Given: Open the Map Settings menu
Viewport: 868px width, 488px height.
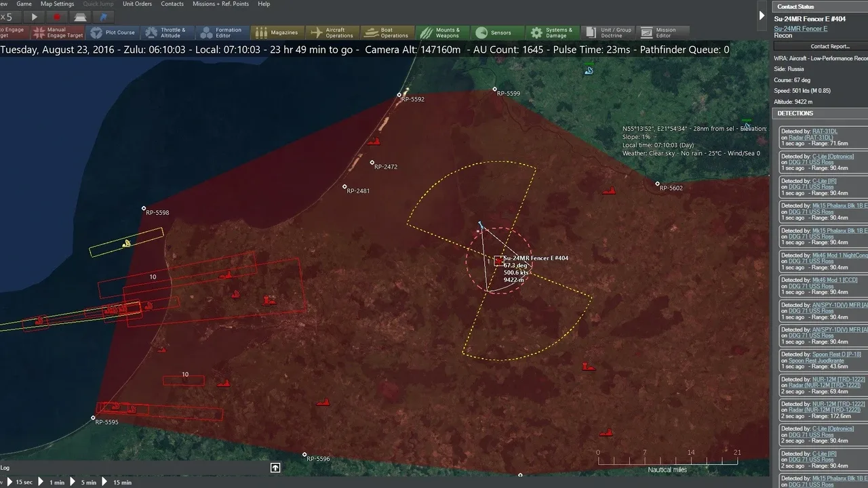Looking at the screenshot, I should point(57,4).
